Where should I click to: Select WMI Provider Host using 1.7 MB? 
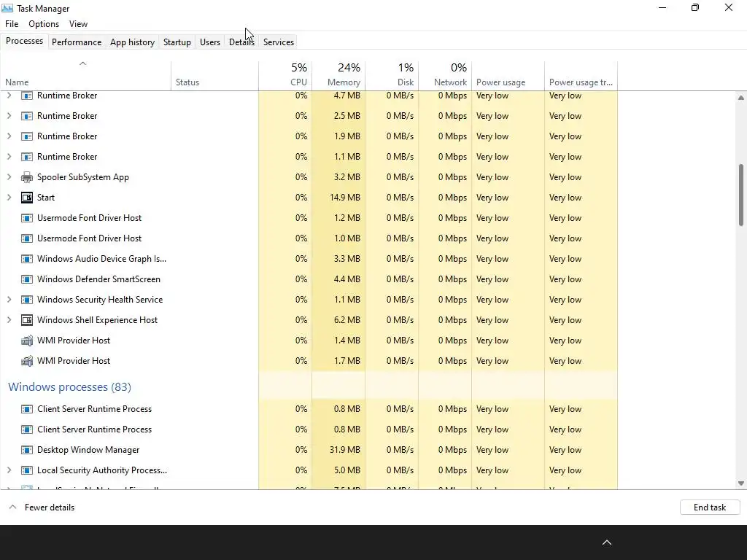(309, 361)
